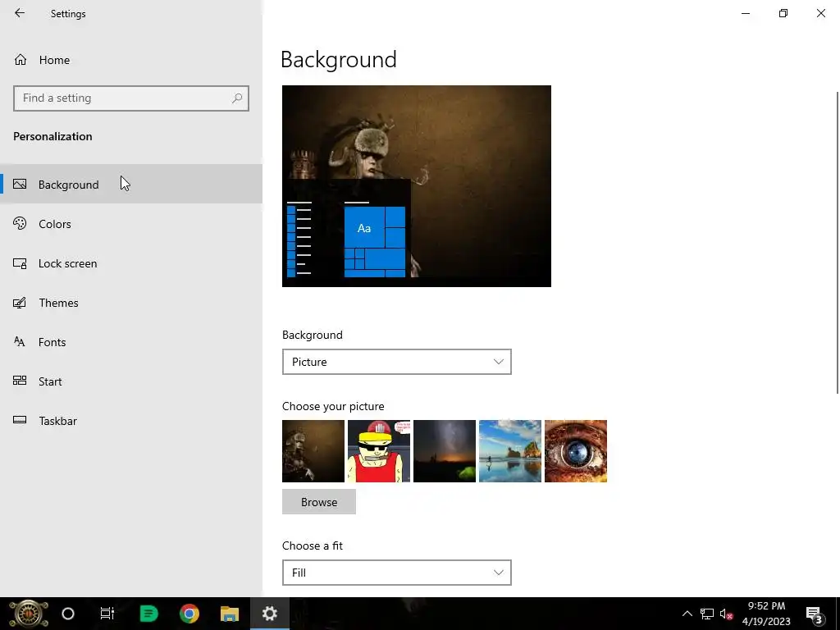The height and width of the screenshot is (630, 840).
Task: Choose the night sky picture thumbnail
Action: 445,451
